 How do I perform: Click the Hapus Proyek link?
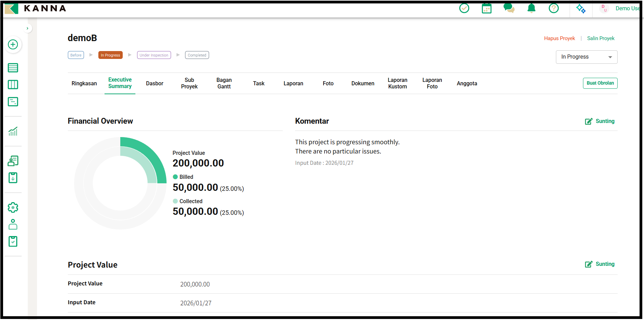[x=559, y=38]
